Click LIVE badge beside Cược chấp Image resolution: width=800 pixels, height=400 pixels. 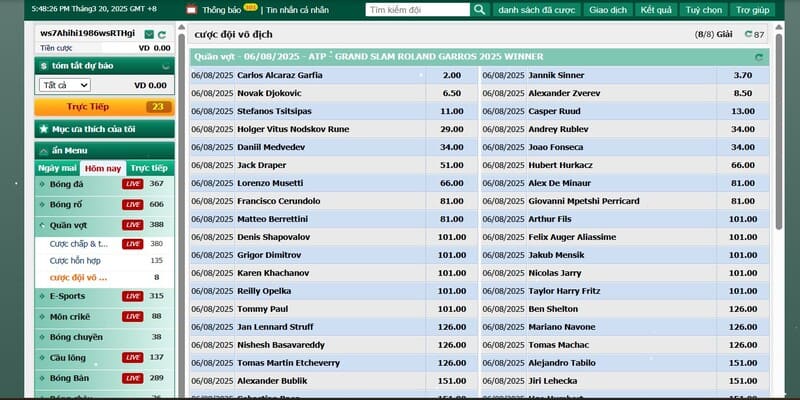click(x=132, y=244)
